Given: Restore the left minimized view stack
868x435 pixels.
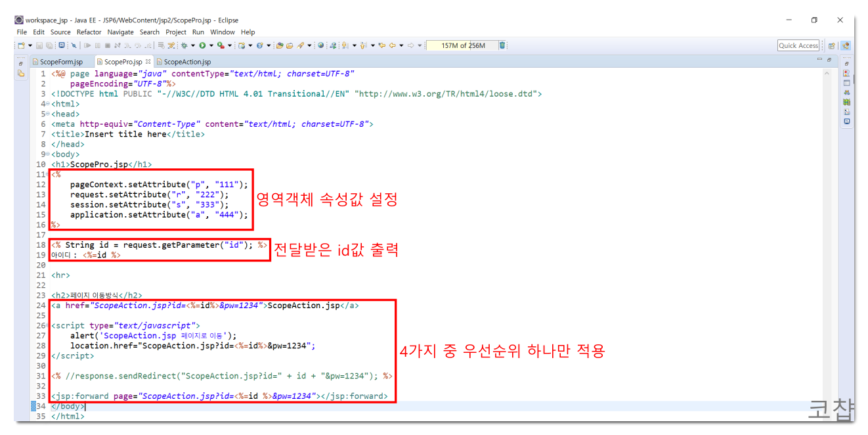Looking at the screenshot, I should pos(21,64).
